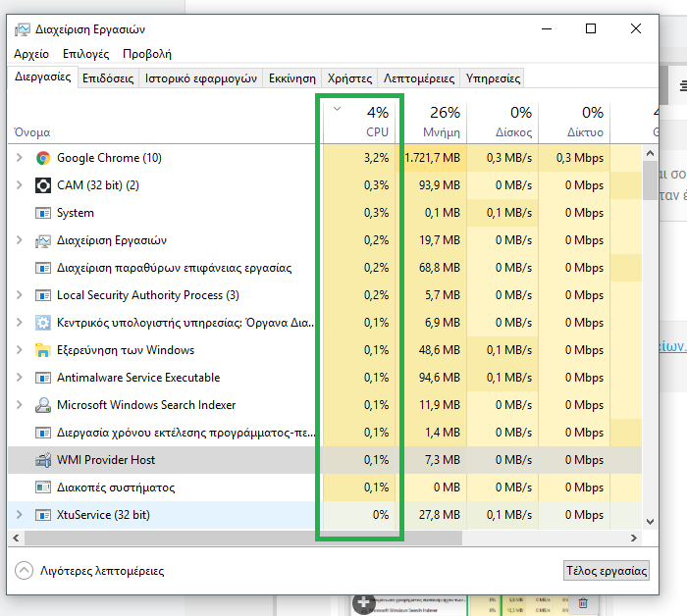Click the Εξερεύνηση των Windows folder icon
The image size is (687, 616).
(x=43, y=350)
